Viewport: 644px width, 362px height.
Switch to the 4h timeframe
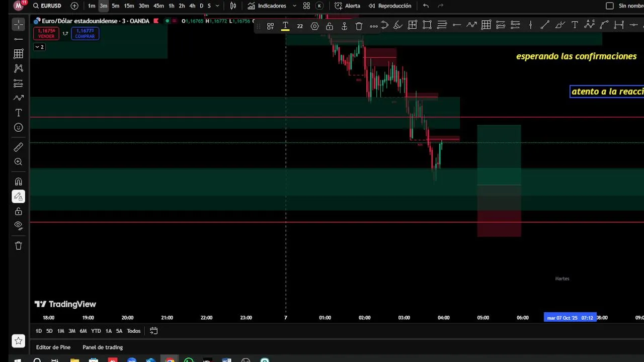(x=192, y=6)
